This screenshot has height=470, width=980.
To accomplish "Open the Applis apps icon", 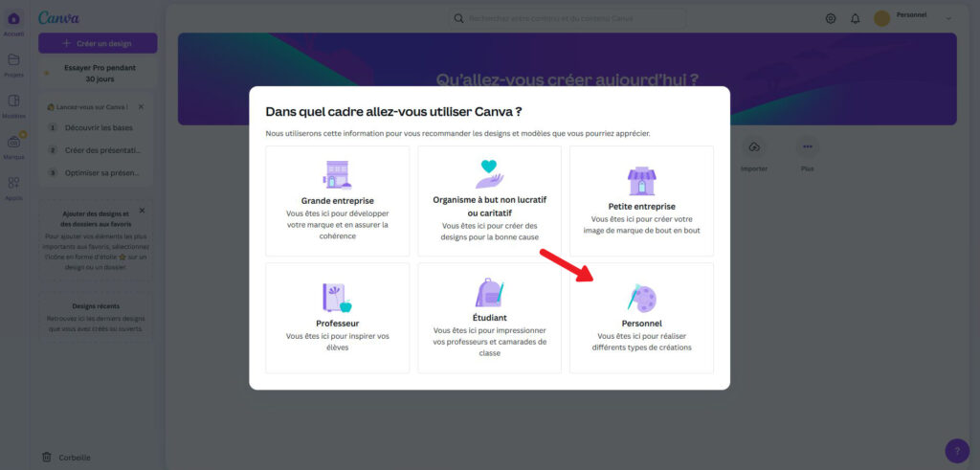I will tap(13, 185).
